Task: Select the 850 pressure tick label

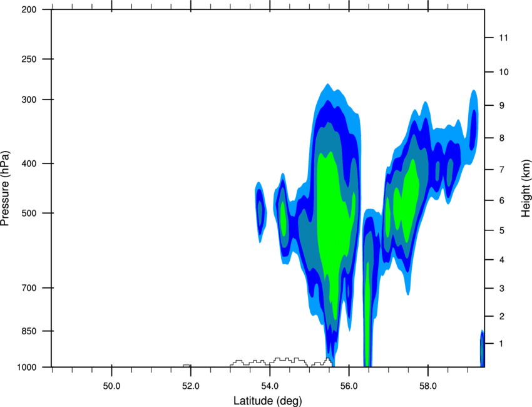Action: [29, 331]
